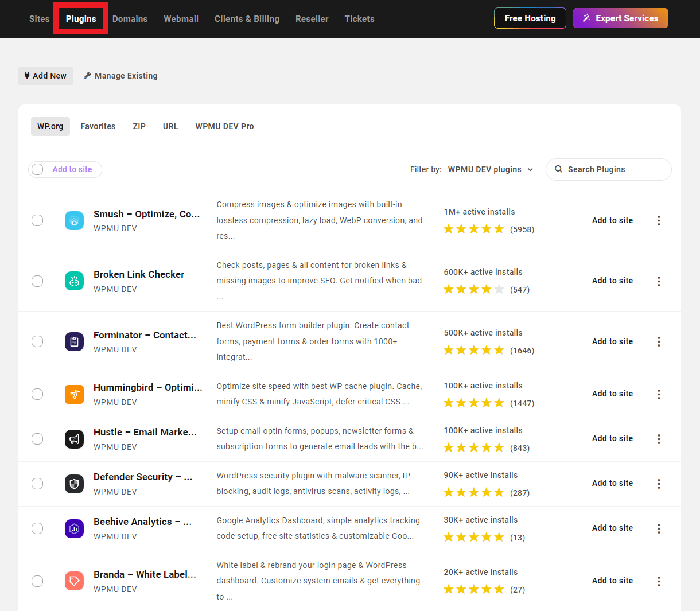The height and width of the screenshot is (611, 700).
Task: Click the Hummingbird – Optimi... plugin title
Action: (x=148, y=387)
